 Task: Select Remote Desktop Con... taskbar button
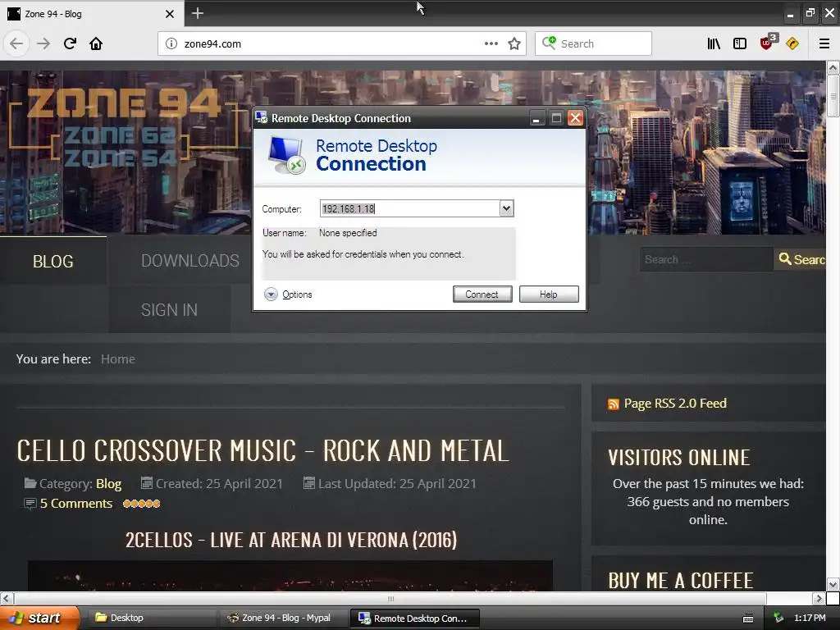pyautogui.click(x=414, y=619)
